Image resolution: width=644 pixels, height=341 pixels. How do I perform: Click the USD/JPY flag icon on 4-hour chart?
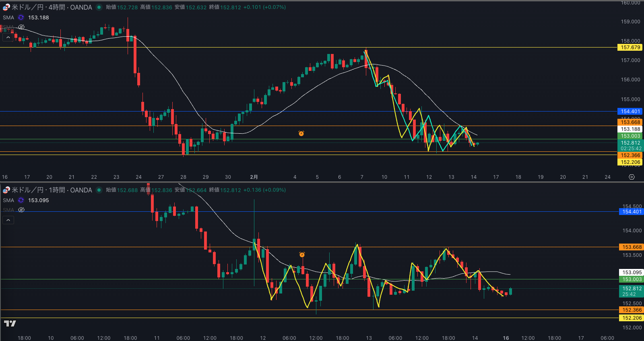[6, 7]
